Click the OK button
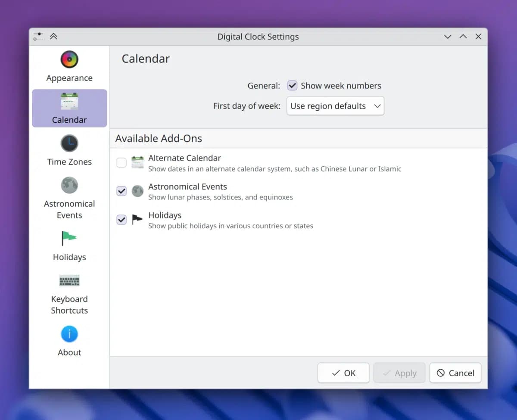Image resolution: width=517 pixels, height=420 pixels. 343,373
